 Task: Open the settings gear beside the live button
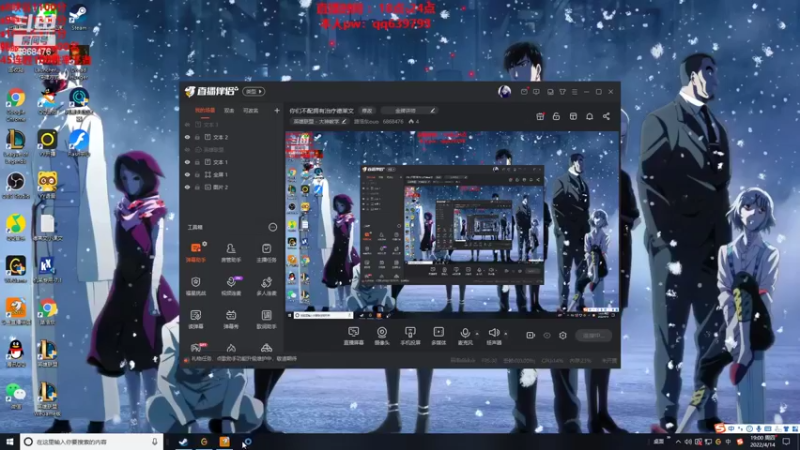[x=563, y=335]
